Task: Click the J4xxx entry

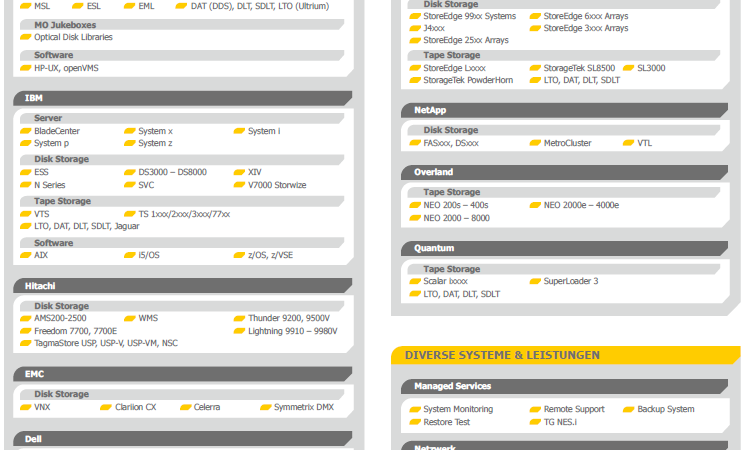Action: (x=434, y=28)
